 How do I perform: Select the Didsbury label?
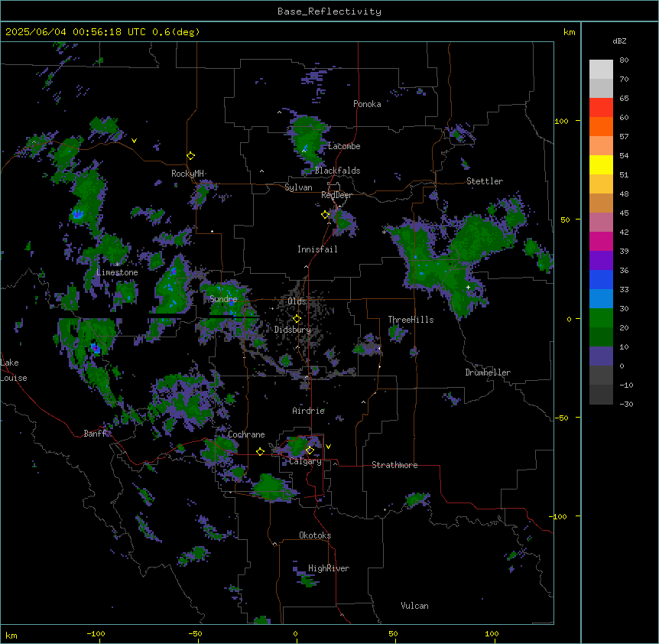point(293,330)
